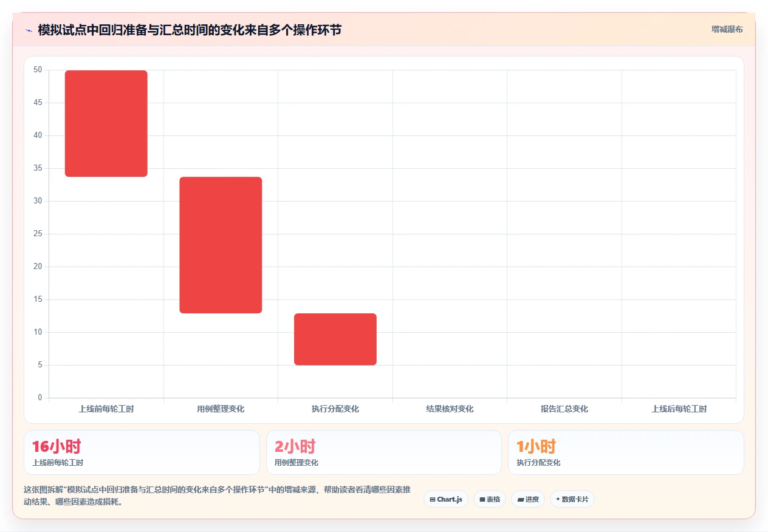Click the x-axis label 用例整理变化
Image resolution: width=768 pixels, height=532 pixels.
pyautogui.click(x=221, y=409)
